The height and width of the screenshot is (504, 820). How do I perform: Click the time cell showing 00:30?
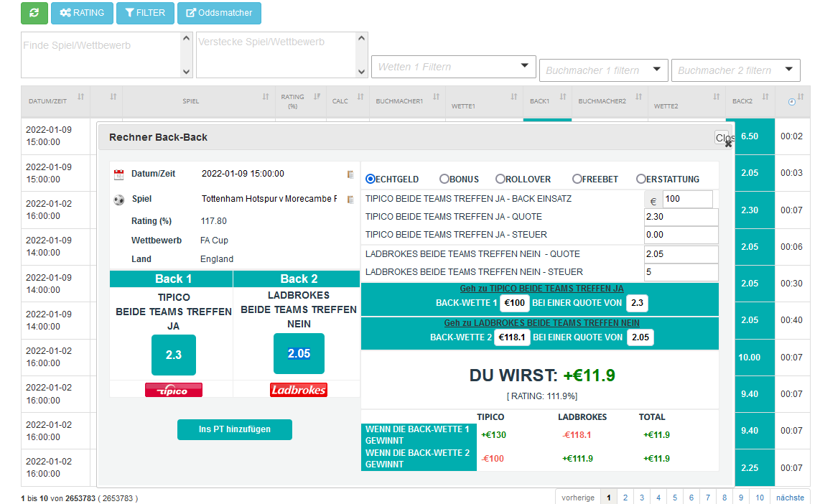(791, 284)
